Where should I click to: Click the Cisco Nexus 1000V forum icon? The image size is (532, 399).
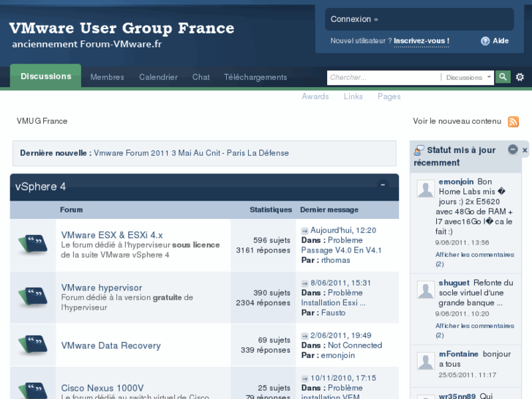click(33, 390)
